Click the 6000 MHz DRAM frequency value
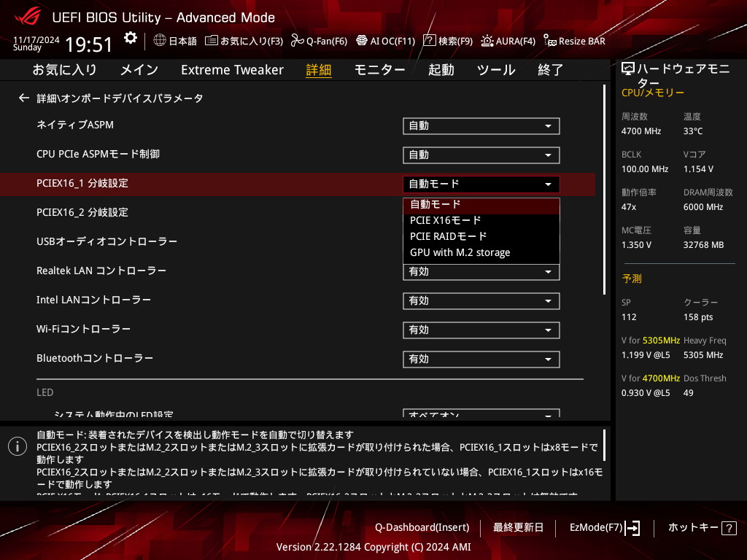The width and height of the screenshot is (747, 560). click(703, 207)
